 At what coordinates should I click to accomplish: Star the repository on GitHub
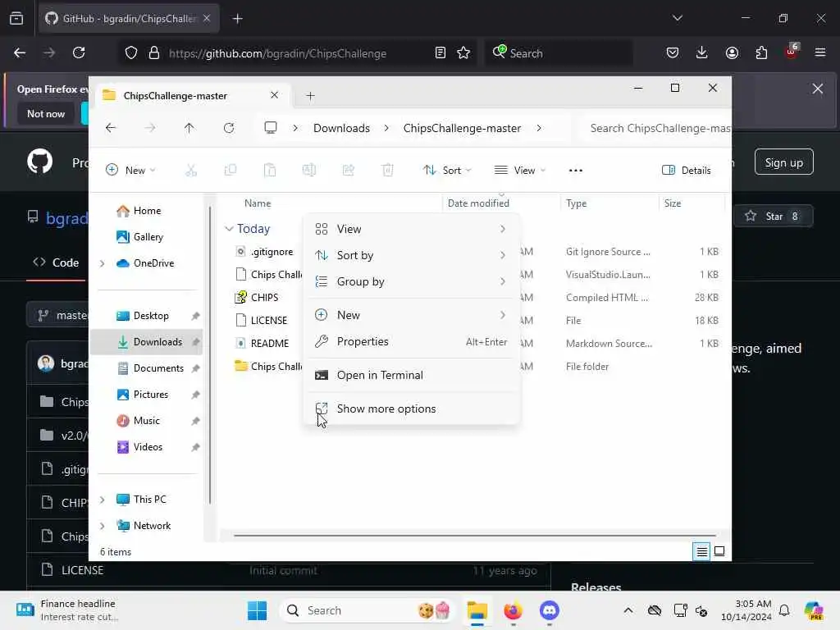point(773,217)
